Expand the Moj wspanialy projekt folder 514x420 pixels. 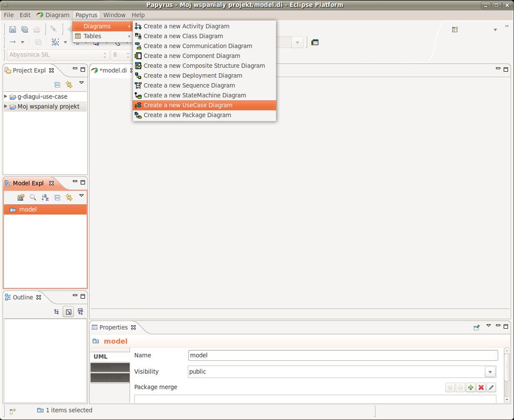6,106
